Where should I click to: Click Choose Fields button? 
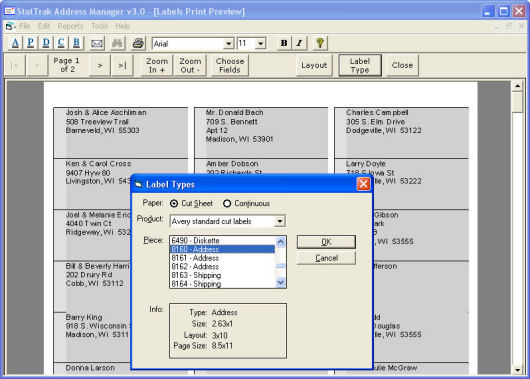(x=230, y=65)
